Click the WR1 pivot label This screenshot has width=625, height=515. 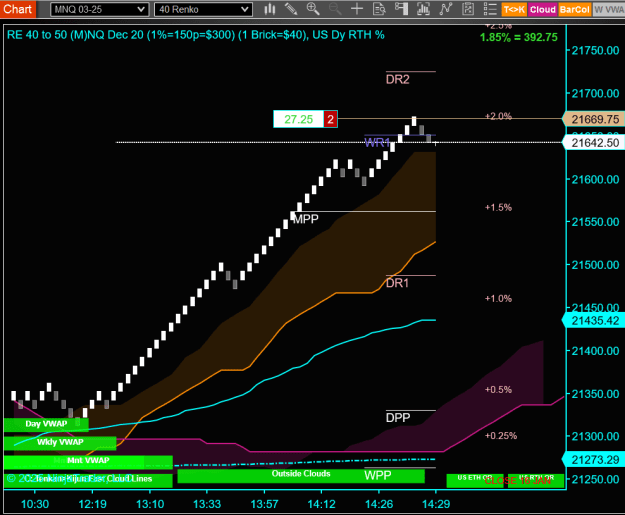377,142
